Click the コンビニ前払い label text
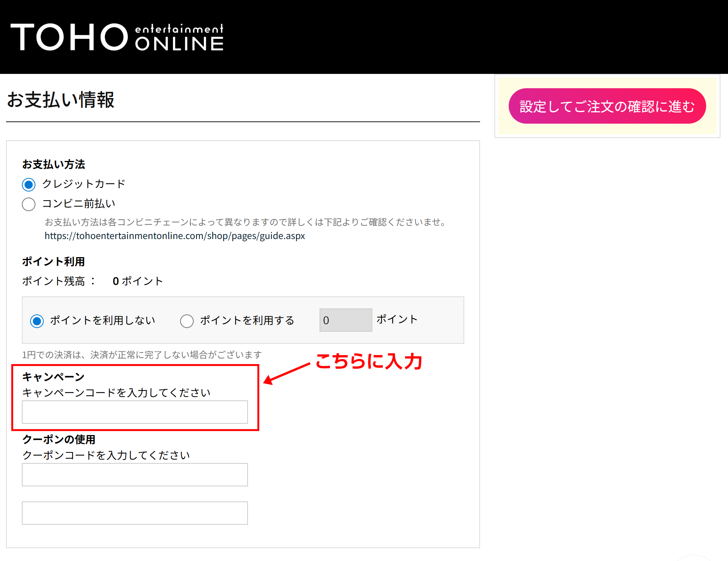 (78, 204)
